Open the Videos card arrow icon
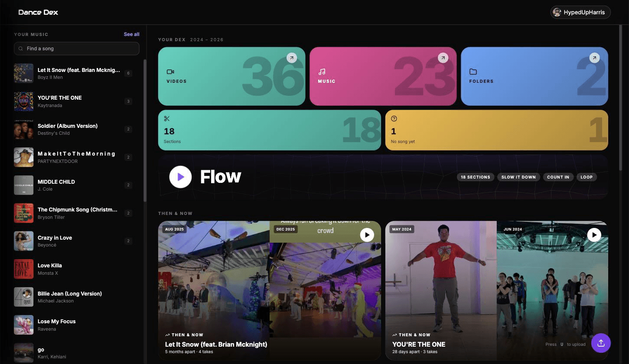The image size is (629, 364). [292, 58]
